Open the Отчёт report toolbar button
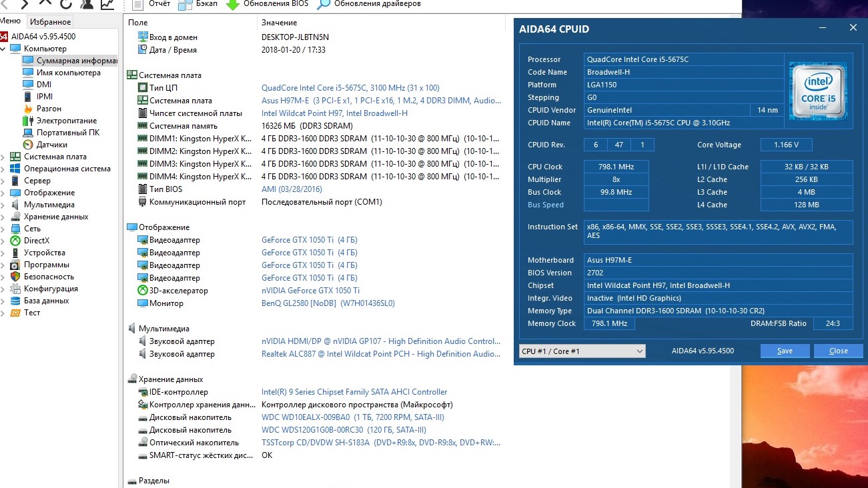Image resolution: width=868 pixels, height=488 pixels. (x=151, y=4)
